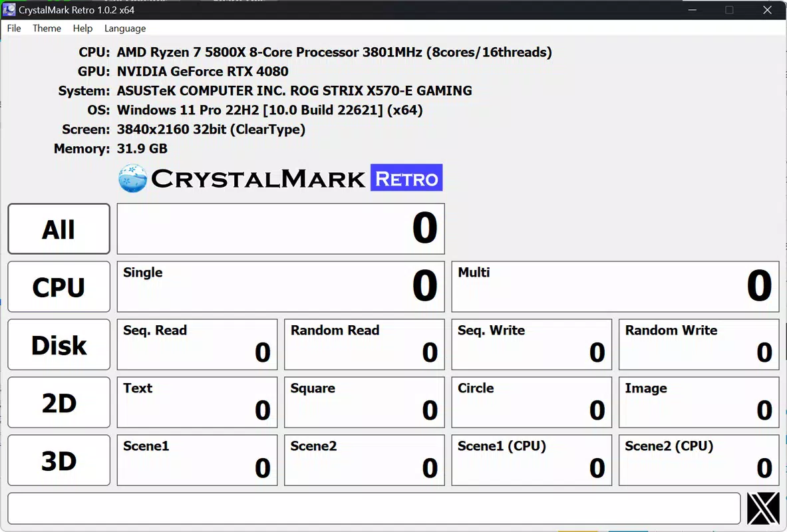Image resolution: width=787 pixels, height=532 pixels.
Task: Click the CrystalMark app icon in title bar
Action: pyautogui.click(x=9, y=9)
